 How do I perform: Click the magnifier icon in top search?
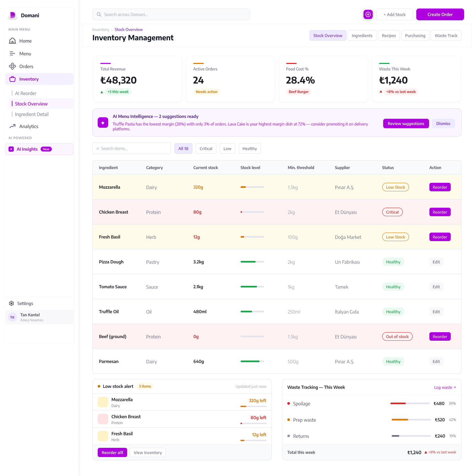tap(99, 14)
